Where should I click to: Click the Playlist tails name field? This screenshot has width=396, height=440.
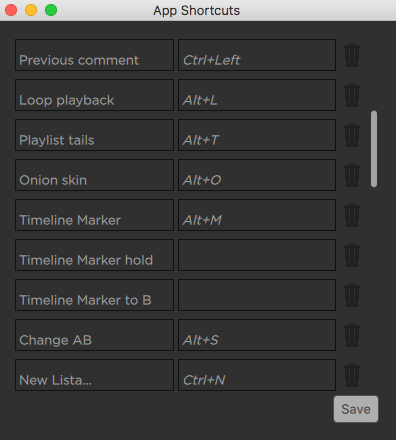pyautogui.click(x=94, y=135)
